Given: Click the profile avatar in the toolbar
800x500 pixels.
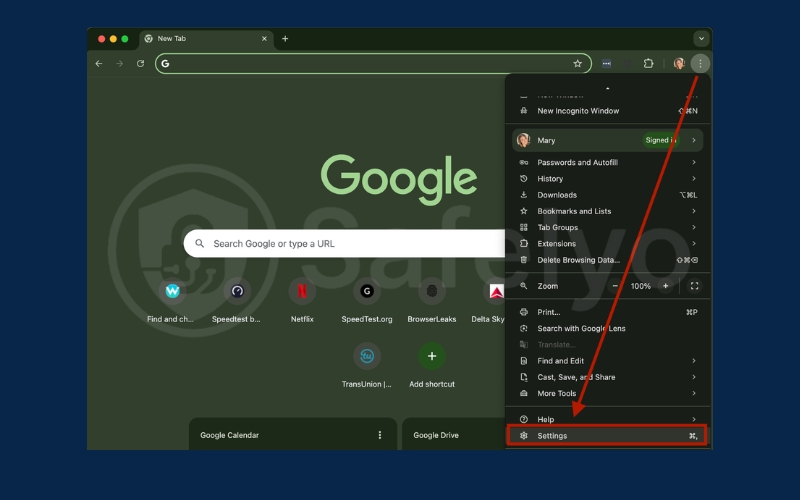Looking at the screenshot, I should pyautogui.click(x=679, y=64).
